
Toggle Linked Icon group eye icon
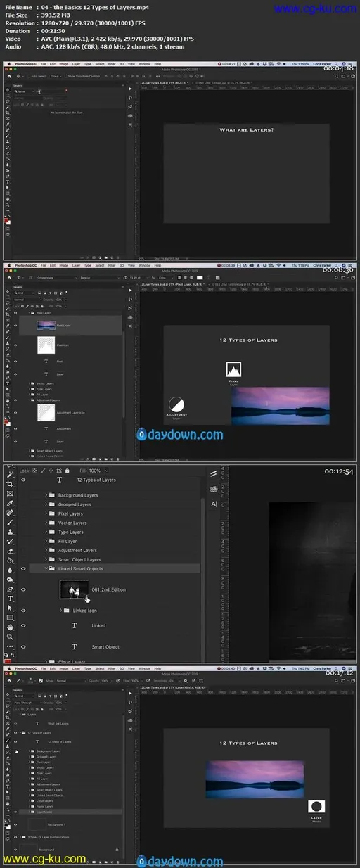click(x=24, y=611)
